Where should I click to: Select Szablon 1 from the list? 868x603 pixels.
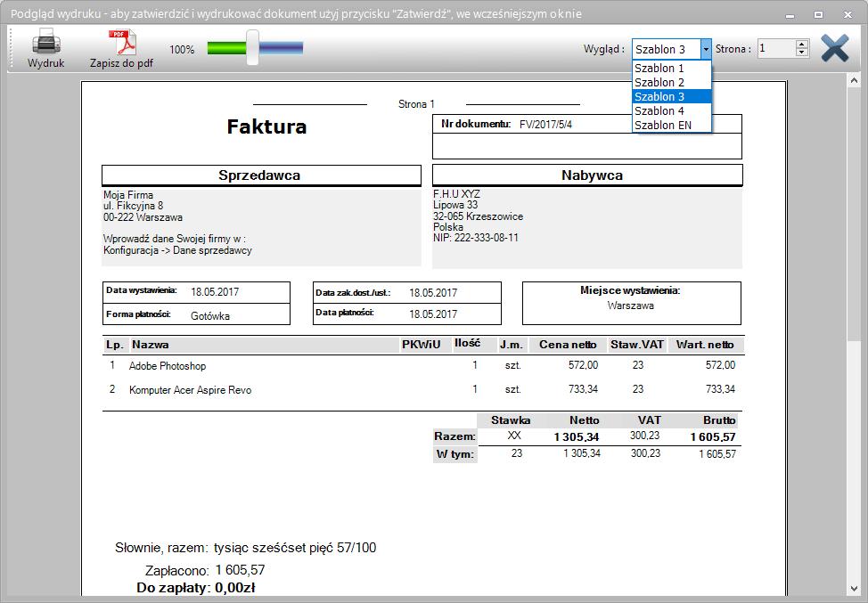pos(671,68)
